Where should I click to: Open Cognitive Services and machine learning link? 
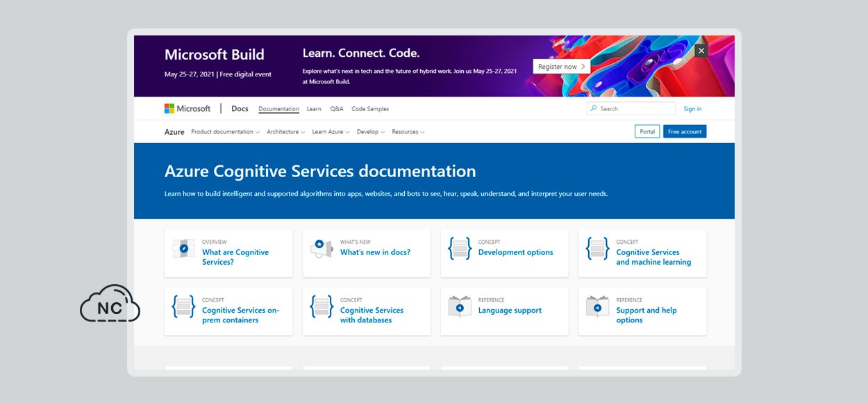[653, 257]
